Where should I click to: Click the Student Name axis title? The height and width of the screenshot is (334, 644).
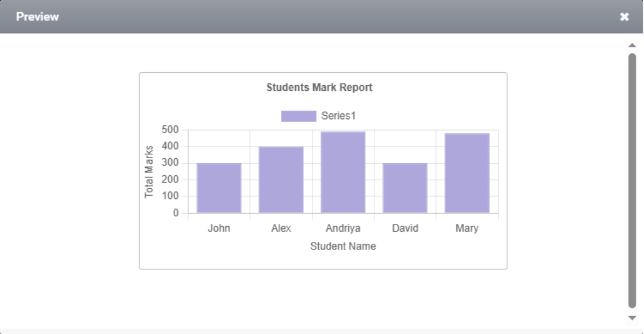tap(343, 246)
